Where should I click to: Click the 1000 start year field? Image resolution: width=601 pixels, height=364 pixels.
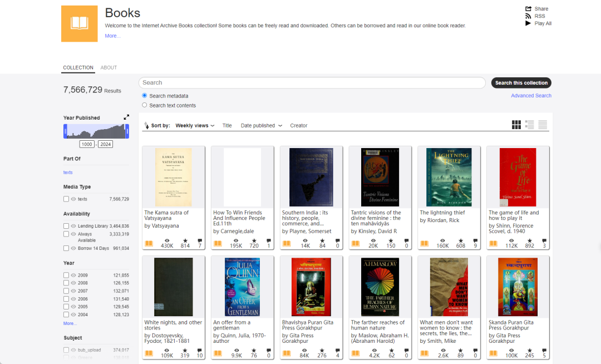[87, 144]
